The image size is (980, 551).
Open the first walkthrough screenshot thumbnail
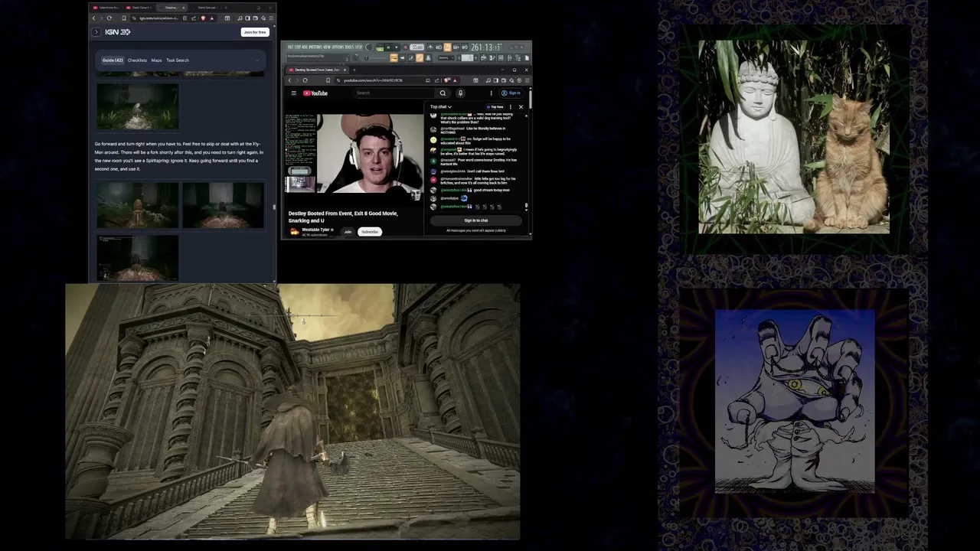click(138, 106)
